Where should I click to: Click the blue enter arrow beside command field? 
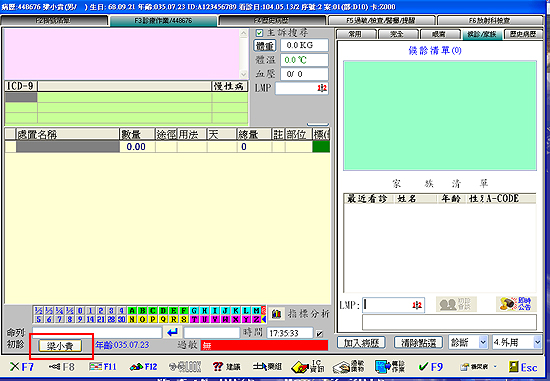click(x=173, y=332)
